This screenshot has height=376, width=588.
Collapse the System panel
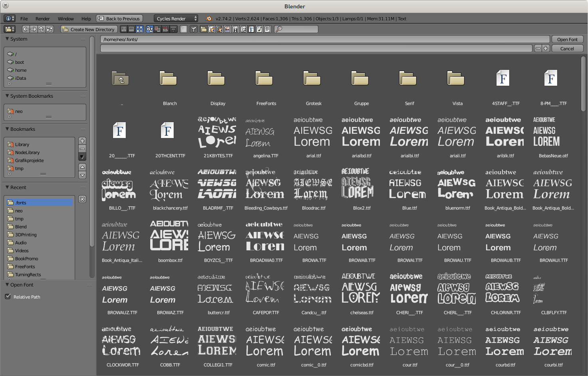[7, 39]
